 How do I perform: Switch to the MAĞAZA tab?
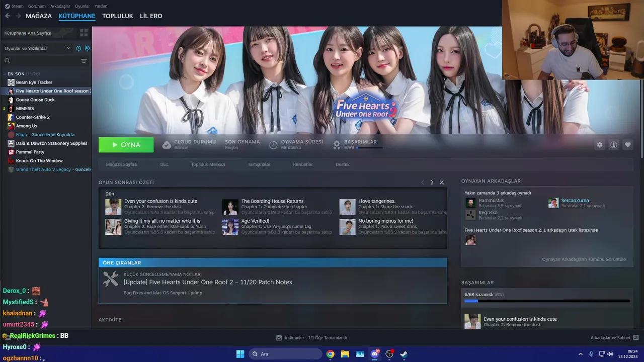pyautogui.click(x=39, y=16)
